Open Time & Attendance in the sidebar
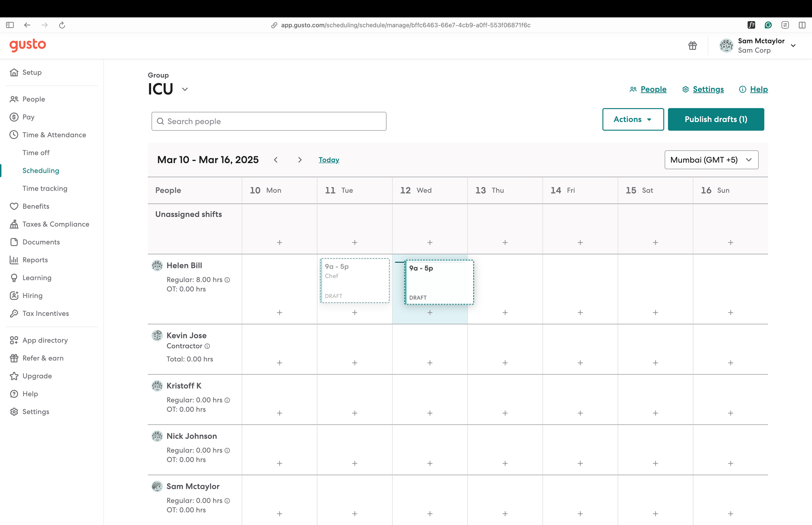 (x=54, y=135)
